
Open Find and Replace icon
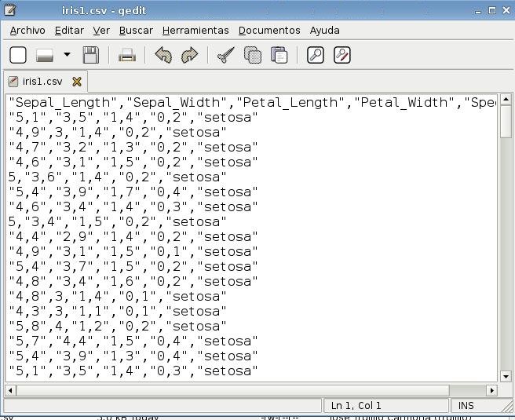342,55
